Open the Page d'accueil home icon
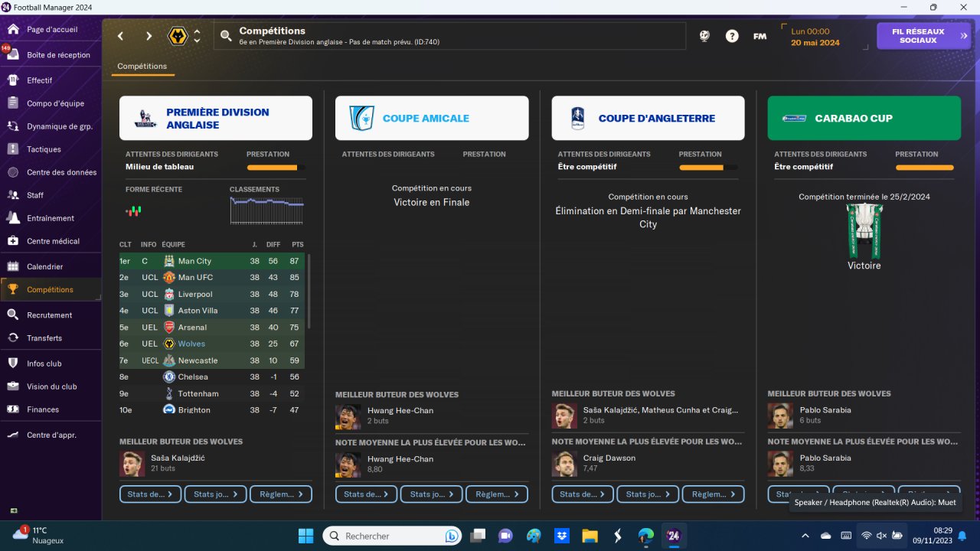Screen dimensions: 980x551 13,29
